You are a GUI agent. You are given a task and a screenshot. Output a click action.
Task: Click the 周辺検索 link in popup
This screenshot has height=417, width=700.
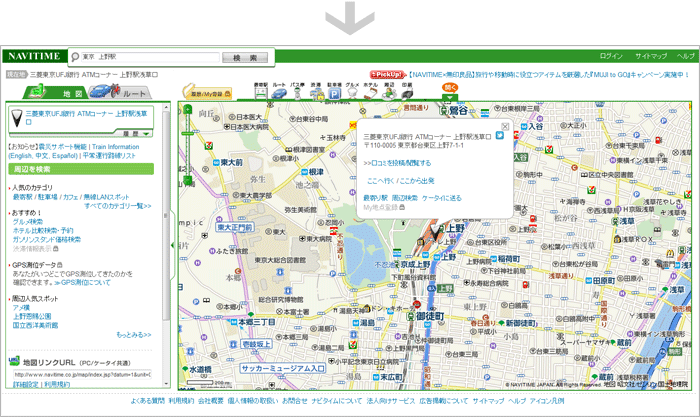tap(405, 198)
